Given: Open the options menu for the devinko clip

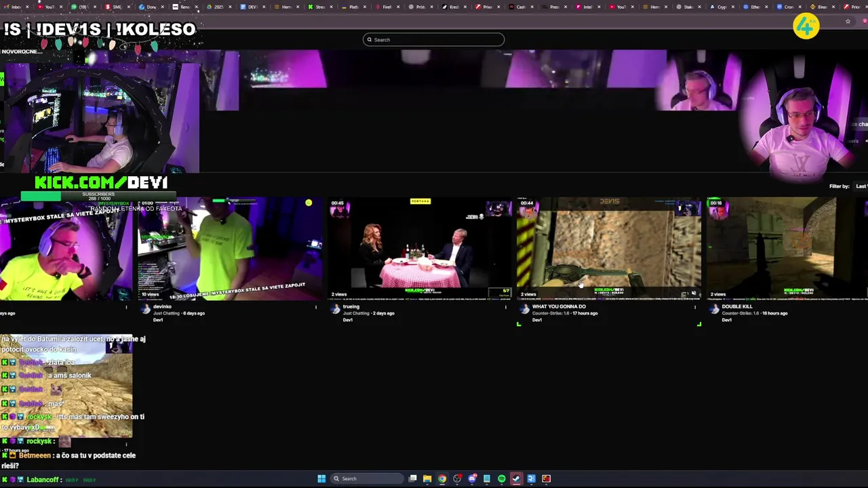Looking at the screenshot, I should (315, 307).
